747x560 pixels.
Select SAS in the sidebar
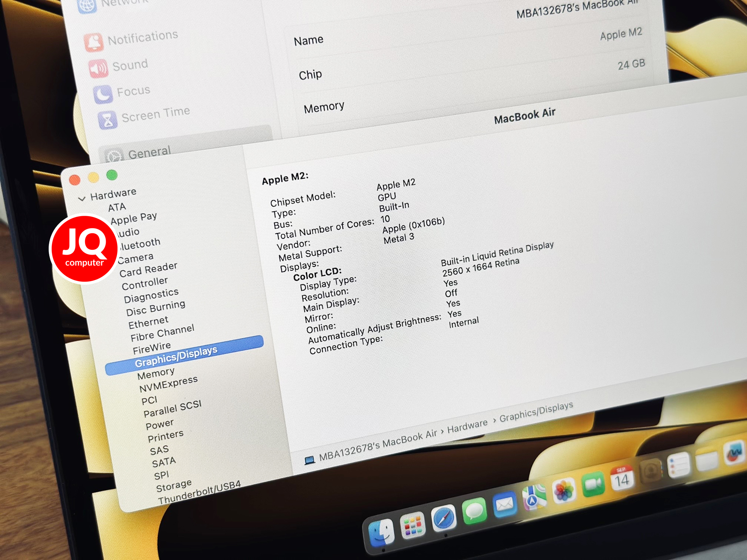coord(159,450)
